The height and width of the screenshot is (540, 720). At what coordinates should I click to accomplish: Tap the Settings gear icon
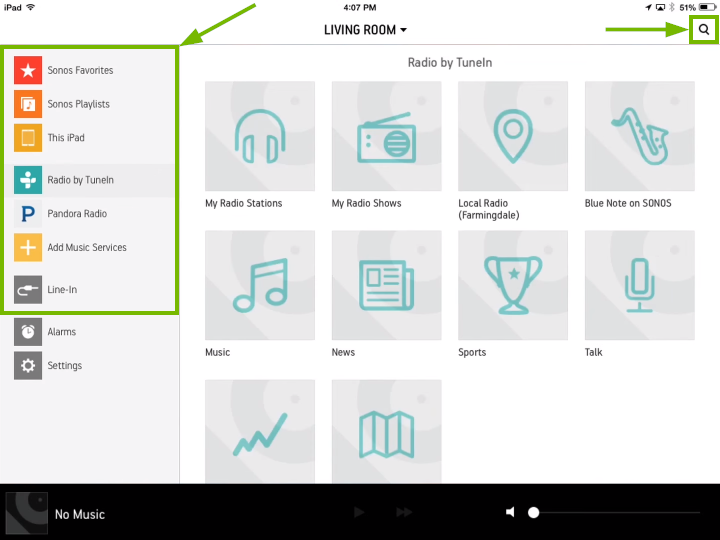click(x=28, y=366)
